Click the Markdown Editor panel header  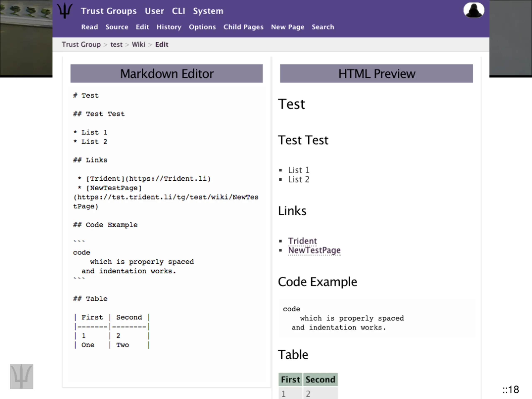click(x=166, y=73)
